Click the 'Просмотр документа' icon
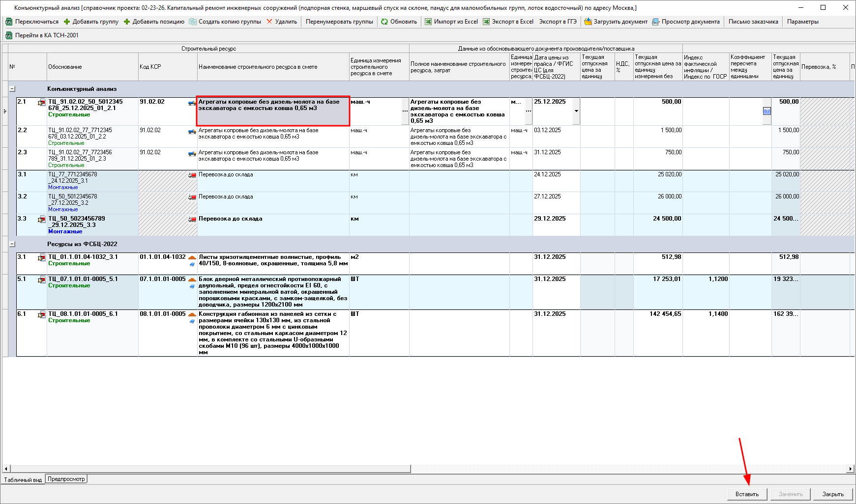This screenshot has width=856, height=504. (655, 22)
